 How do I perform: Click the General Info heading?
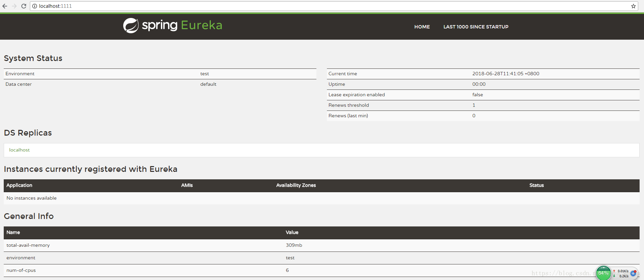click(29, 216)
